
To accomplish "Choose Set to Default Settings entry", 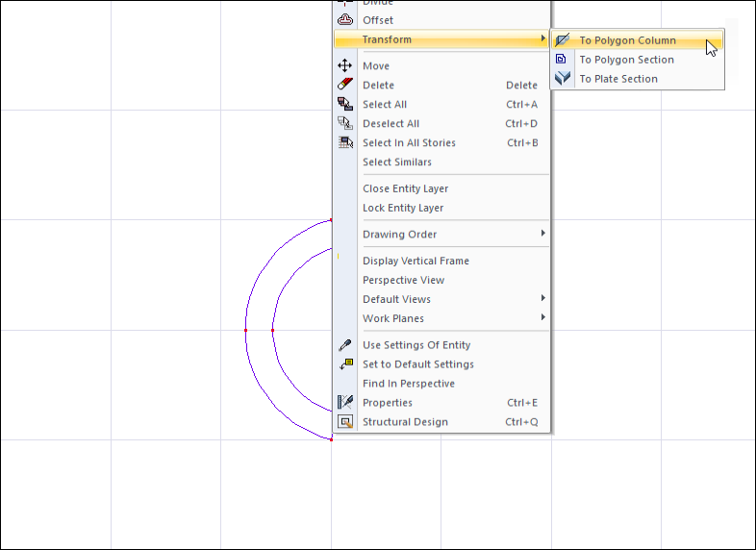I will [x=441, y=364].
